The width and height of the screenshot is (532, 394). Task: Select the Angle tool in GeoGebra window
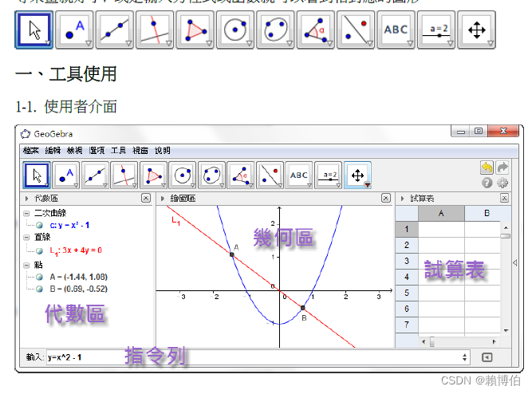point(241,175)
